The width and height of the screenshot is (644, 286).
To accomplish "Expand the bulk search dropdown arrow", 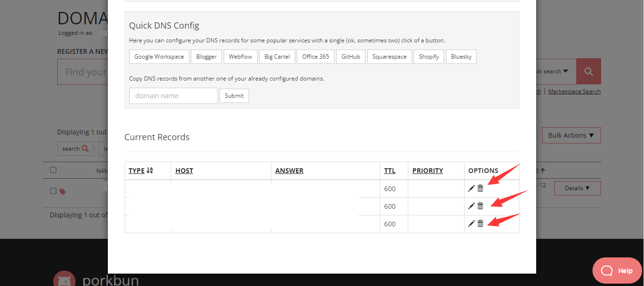I will coord(566,71).
